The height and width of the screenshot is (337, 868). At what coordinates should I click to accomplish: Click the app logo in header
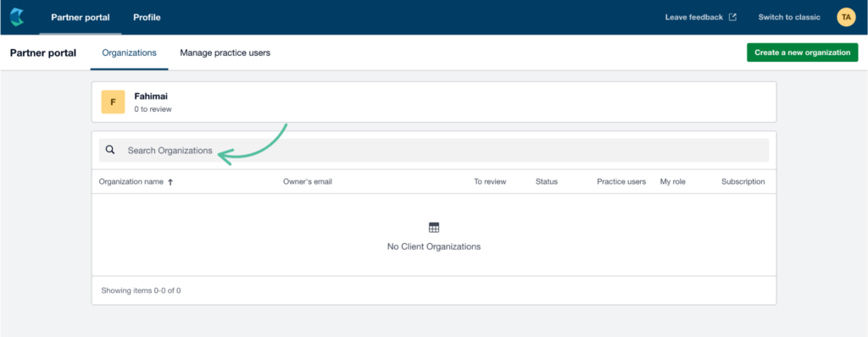17,17
